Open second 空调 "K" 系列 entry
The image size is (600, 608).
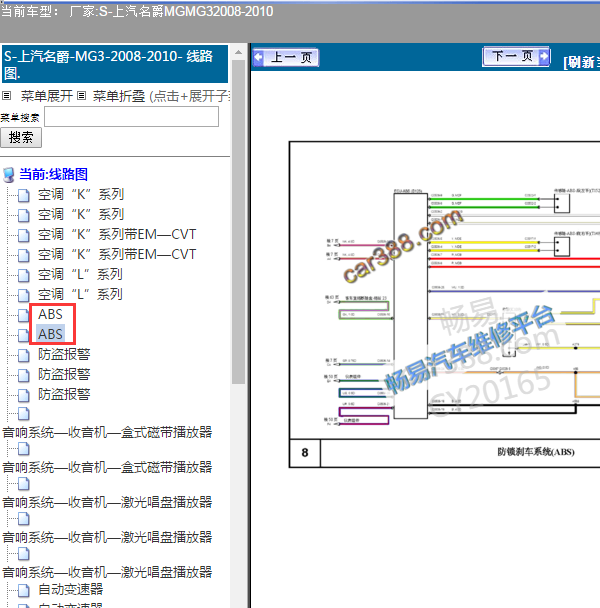pos(81,214)
